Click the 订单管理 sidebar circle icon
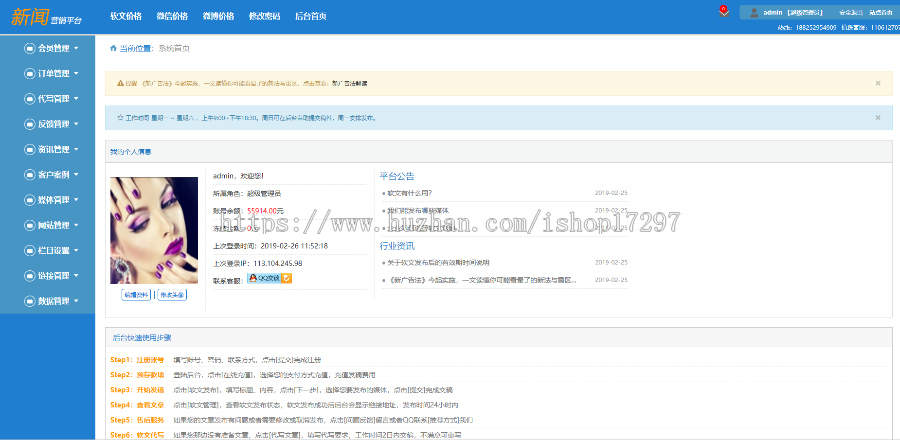Viewport: 900px width, 440px height. (30, 74)
